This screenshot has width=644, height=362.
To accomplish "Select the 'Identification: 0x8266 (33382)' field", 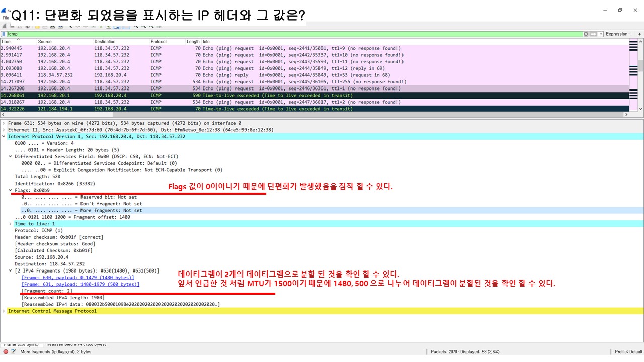I will pyautogui.click(x=55, y=184).
